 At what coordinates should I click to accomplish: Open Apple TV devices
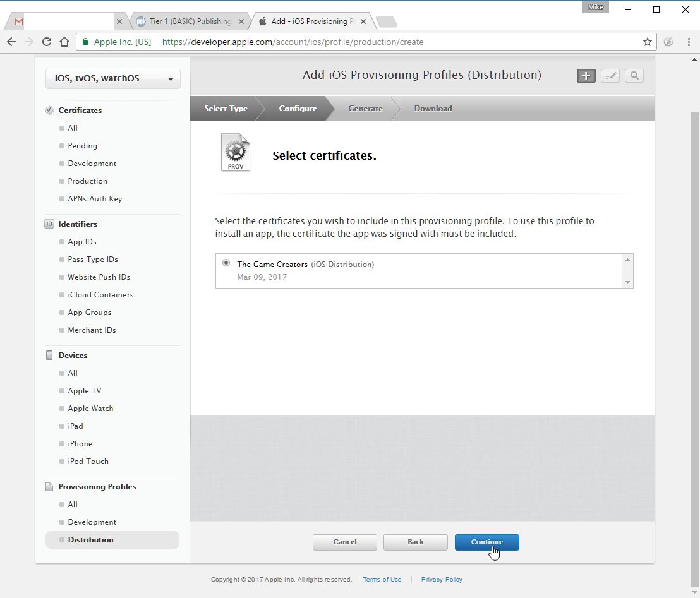(85, 391)
